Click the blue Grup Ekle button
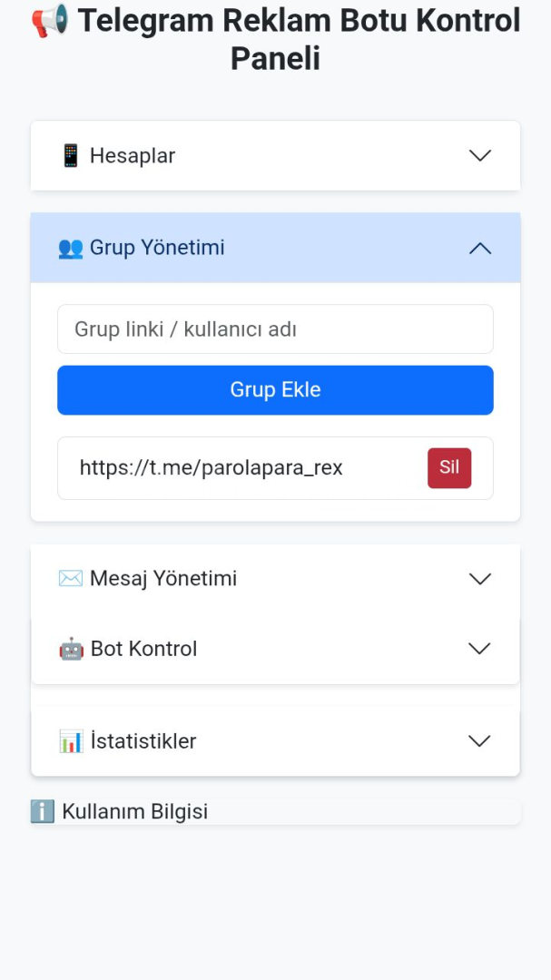This screenshot has width=551, height=980. pyautogui.click(x=275, y=390)
